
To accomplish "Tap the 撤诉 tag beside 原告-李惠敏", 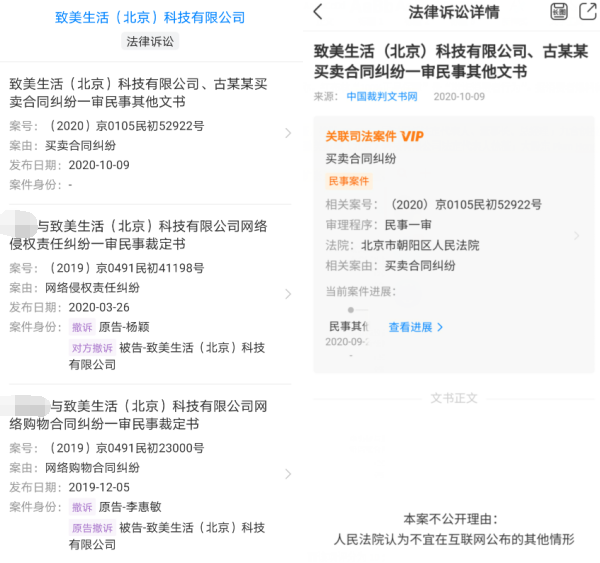I will tap(82, 508).
